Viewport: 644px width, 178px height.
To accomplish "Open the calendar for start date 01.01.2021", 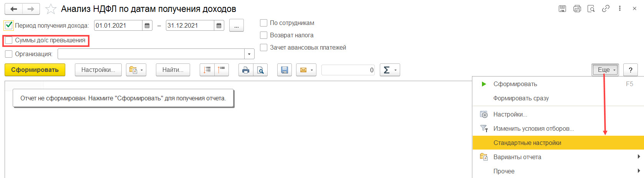I will pyautogui.click(x=147, y=26).
